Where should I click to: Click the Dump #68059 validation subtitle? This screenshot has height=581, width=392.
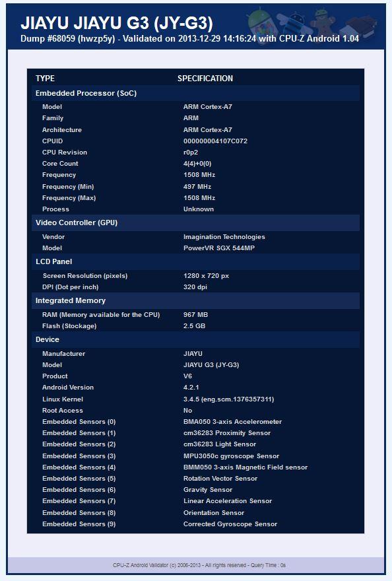click(189, 38)
